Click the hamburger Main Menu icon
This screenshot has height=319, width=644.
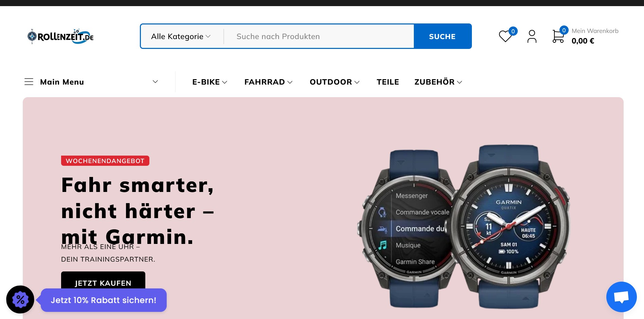point(29,82)
